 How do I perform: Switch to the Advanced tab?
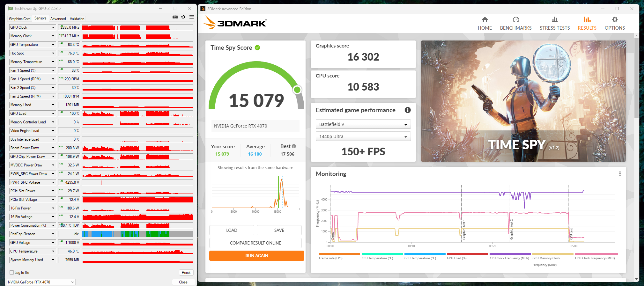pos(58,19)
